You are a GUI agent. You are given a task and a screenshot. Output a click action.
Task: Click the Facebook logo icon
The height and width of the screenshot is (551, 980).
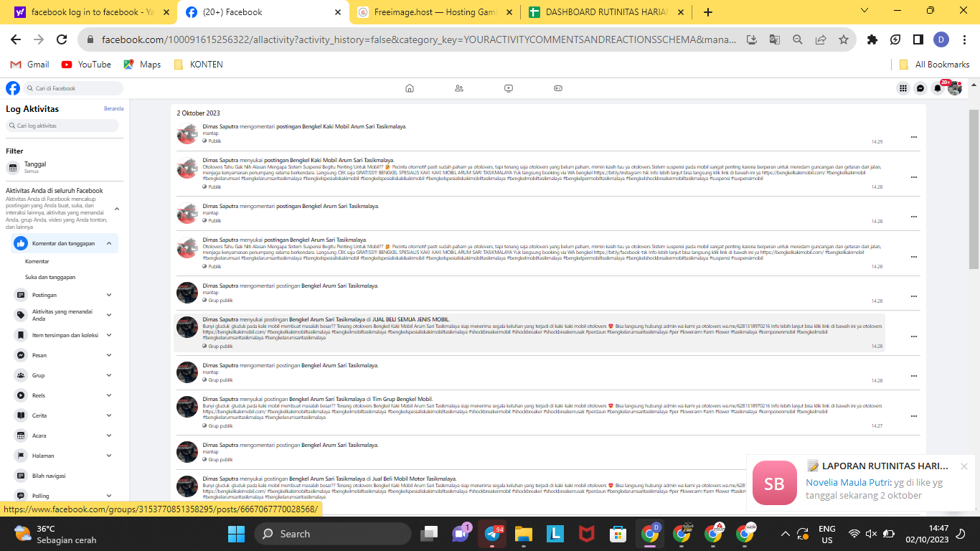click(13, 88)
